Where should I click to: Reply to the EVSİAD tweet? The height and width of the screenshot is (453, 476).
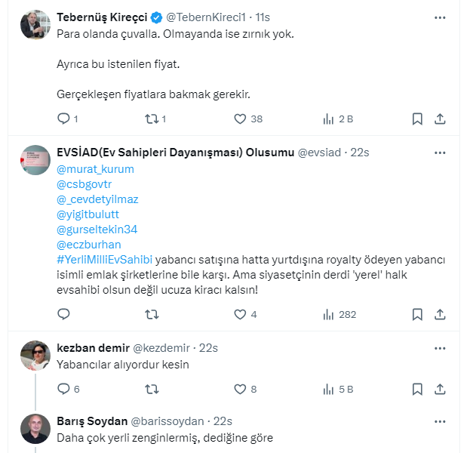click(x=63, y=314)
